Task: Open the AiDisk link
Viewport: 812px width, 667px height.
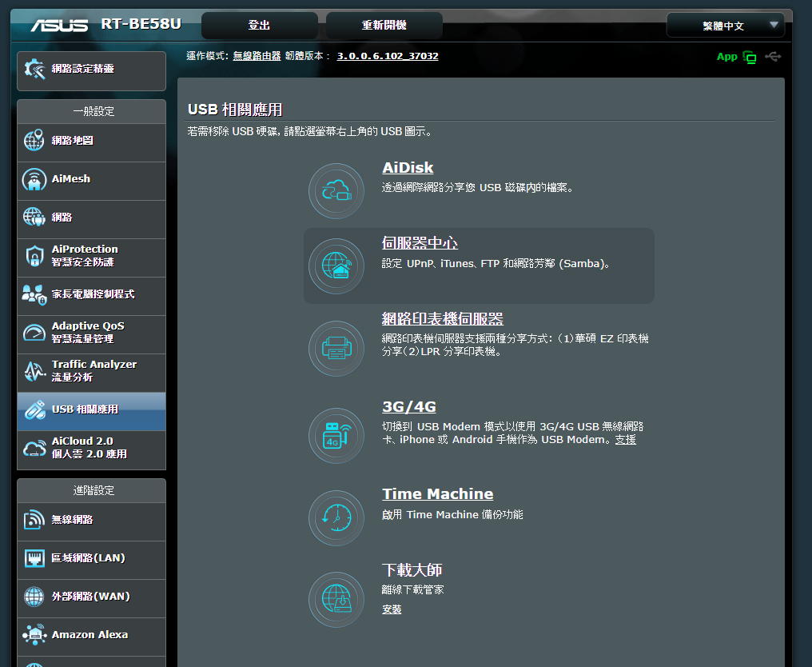Action: (x=408, y=168)
